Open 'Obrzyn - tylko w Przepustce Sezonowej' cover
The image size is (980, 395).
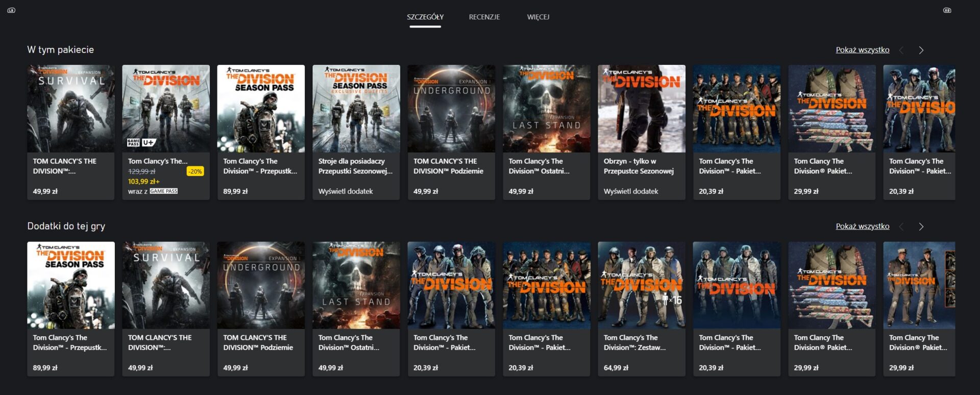(642, 108)
